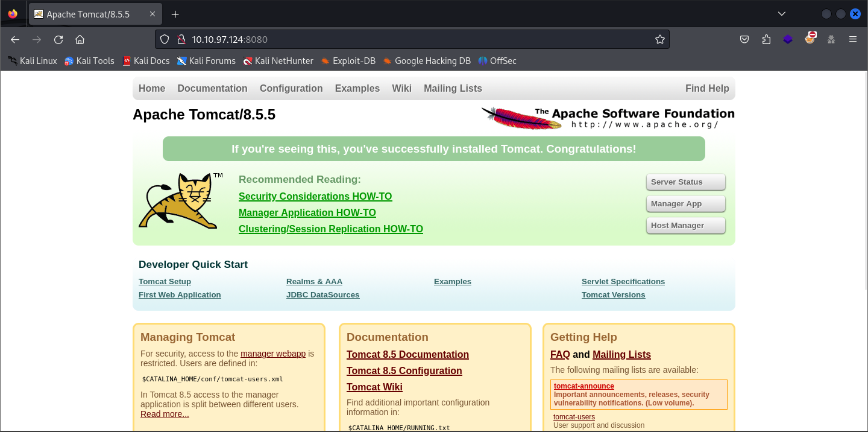Click the insecure connection padlock icon
Image resolution: width=868 pixels, height=432 pixels.
tap(180, 39)
